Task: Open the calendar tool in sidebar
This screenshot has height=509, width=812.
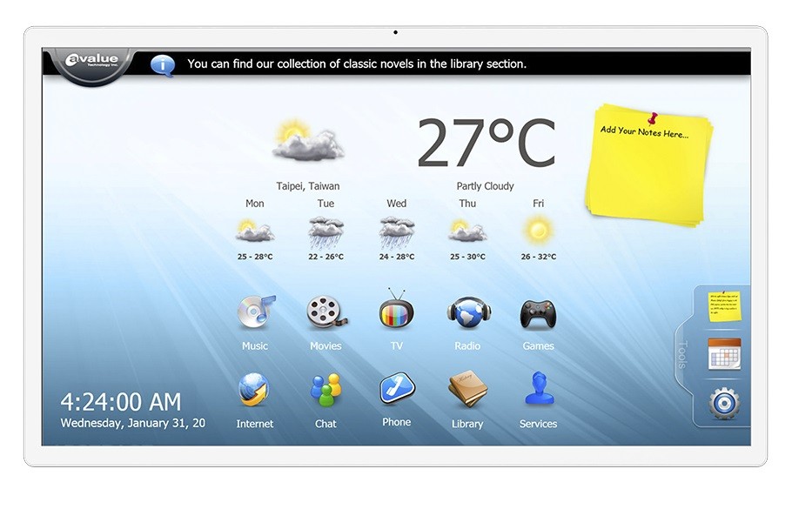Action: point(724,354)
